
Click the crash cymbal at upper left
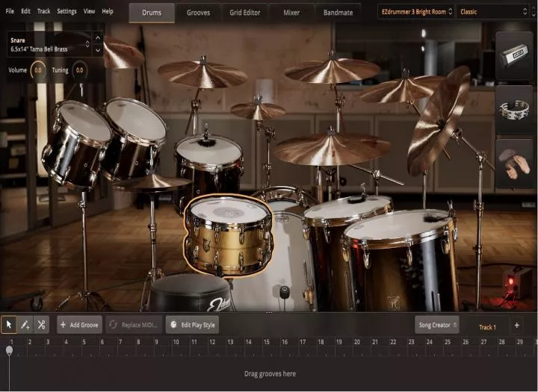point(202,74)
